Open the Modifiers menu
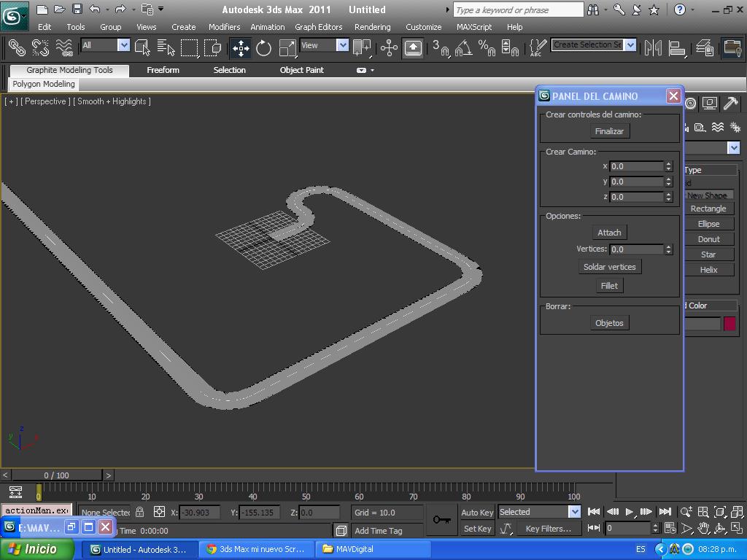This screenshot has height=560, width=747. pyautogui.click(x=224, y=27)
